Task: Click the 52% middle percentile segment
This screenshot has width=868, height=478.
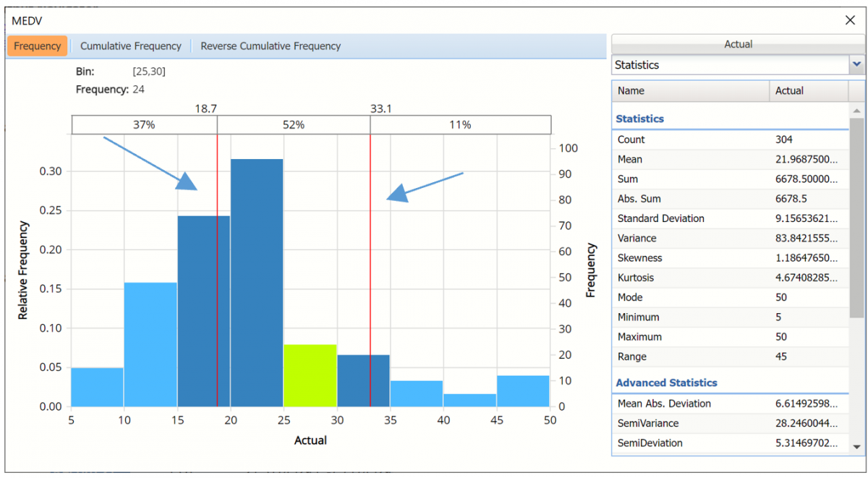Action: click(294, 125)
